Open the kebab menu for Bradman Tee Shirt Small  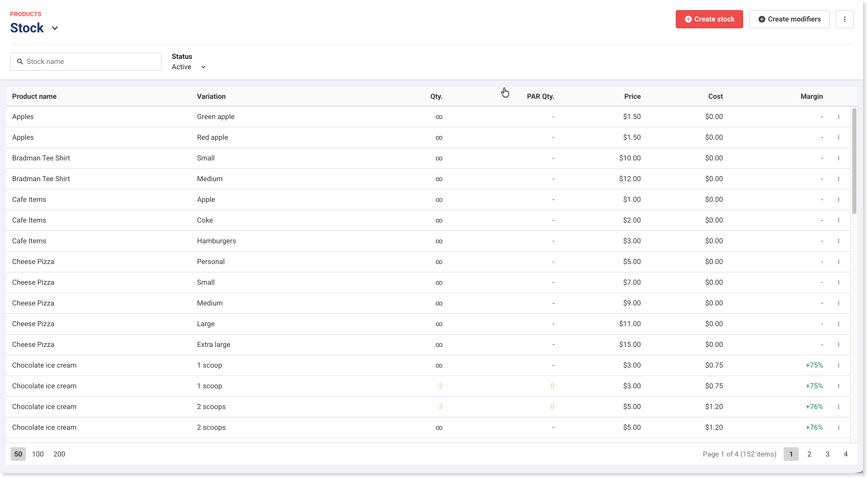pyautogui.click(x=838, y=158)
